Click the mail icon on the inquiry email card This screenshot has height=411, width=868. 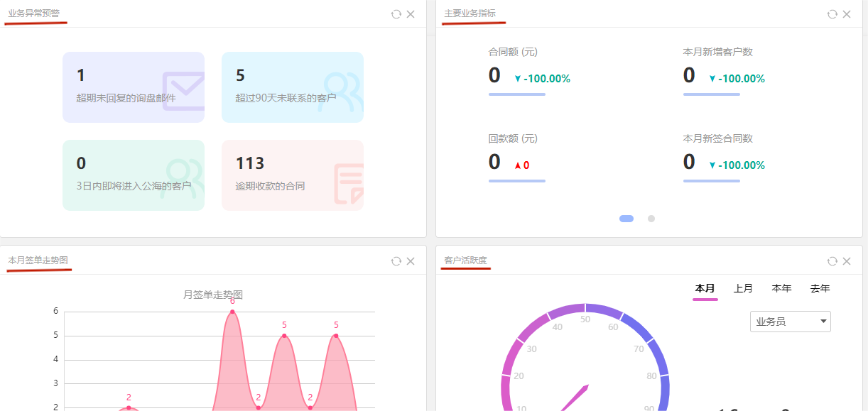184,91
